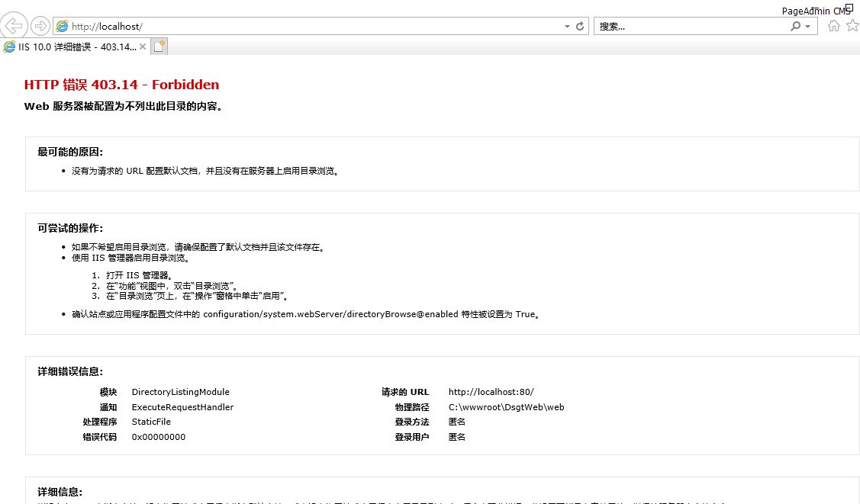Click the IE page icon in address bar
Viewport: 860px width, 504px height.
[62, 26]
